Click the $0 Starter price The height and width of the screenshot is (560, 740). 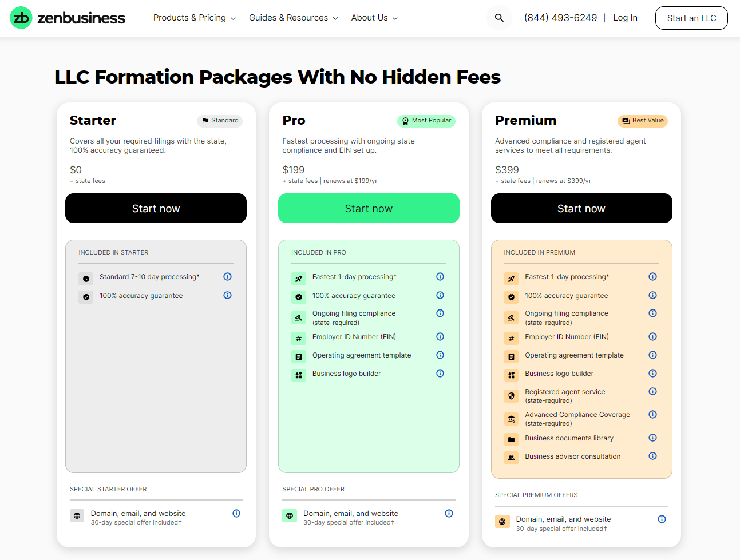[76, 170]
